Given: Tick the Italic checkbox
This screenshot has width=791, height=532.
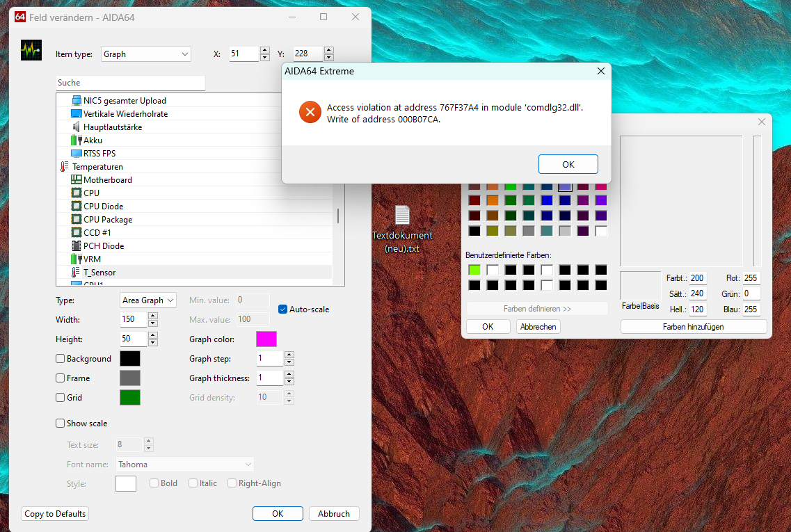Looking at the screenshot, I should (x=193, y=483).
